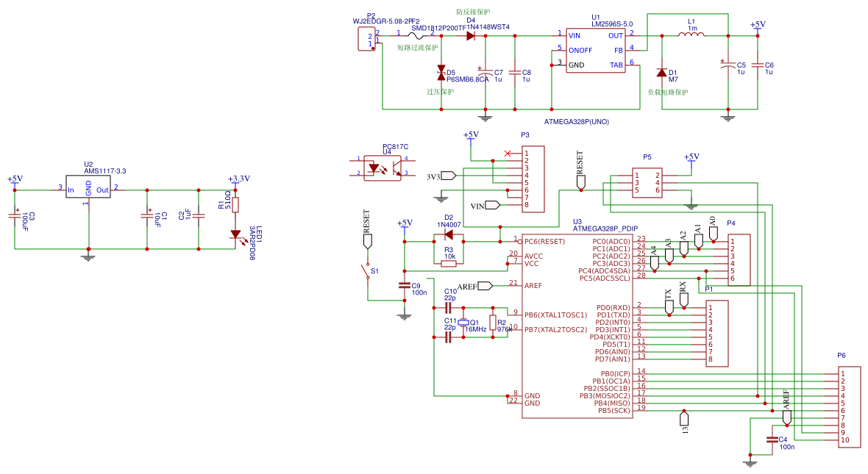Click the R3 10k resistor
Screen dimensions: 868x474
(x=449, y=263)
